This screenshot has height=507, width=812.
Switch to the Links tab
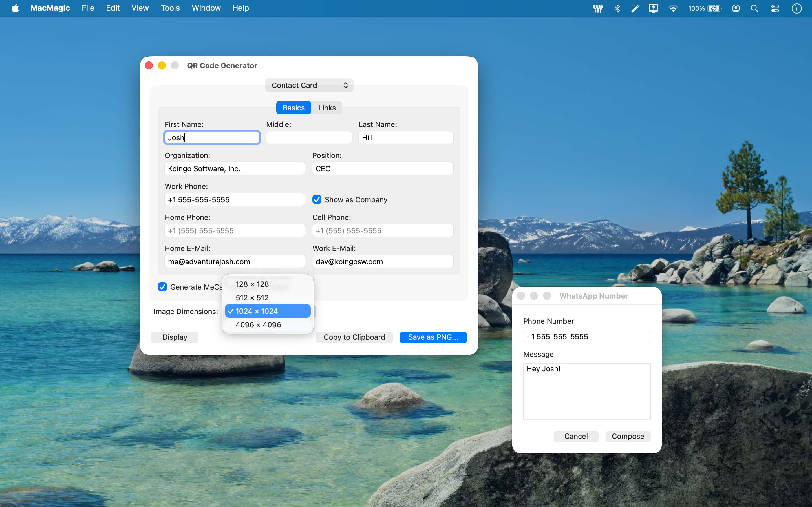(326, 108)
